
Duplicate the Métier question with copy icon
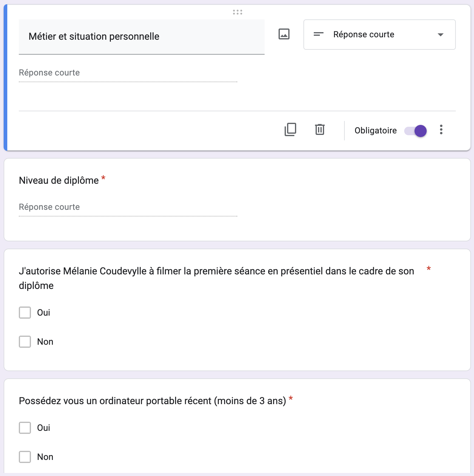tap(290, 130)
